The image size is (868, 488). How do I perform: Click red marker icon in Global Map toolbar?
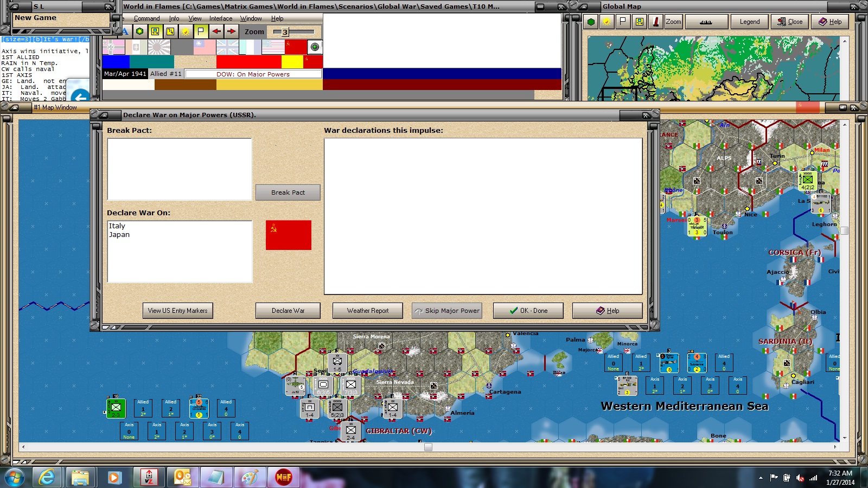(655, 22)
